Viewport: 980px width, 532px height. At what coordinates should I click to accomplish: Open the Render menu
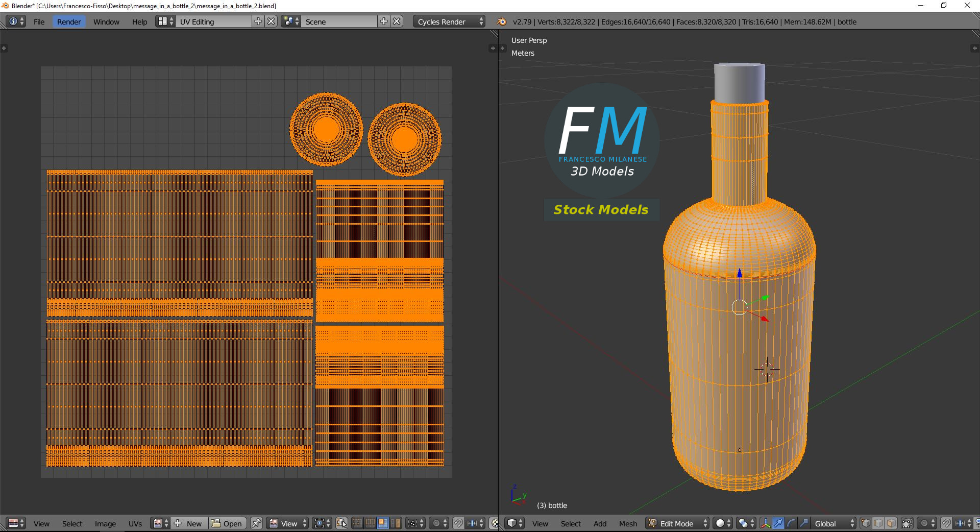click(x=69, y=22)
